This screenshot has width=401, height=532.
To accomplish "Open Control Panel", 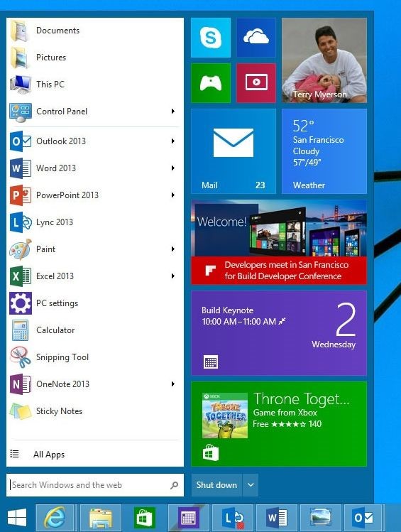I will pyautogui.click(x=94, y=112).
